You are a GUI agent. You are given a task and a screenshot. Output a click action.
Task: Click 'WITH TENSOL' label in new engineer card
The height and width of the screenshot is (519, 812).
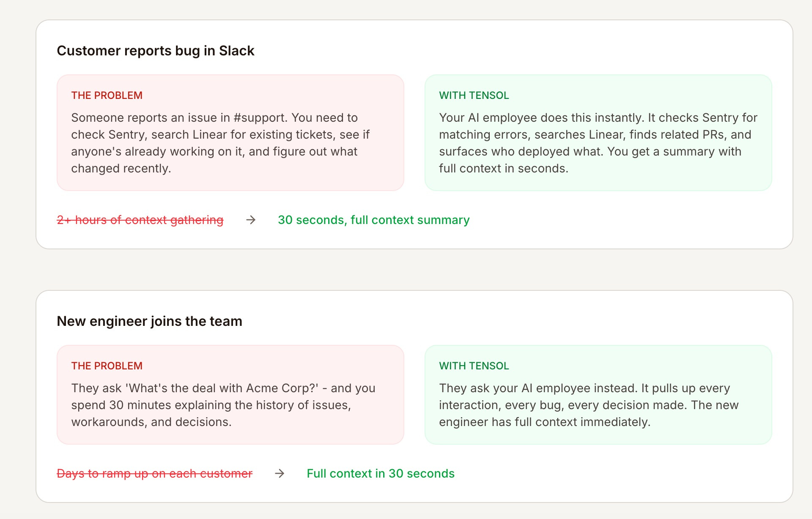click(474, 366)
